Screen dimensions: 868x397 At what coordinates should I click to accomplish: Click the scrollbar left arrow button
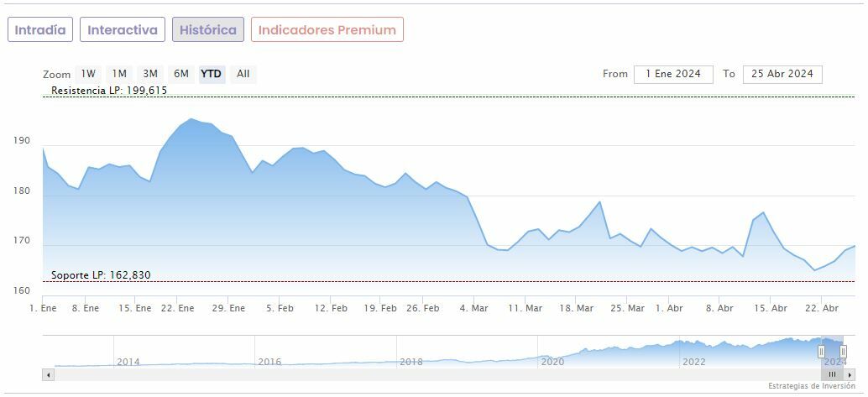coord(48,374)
